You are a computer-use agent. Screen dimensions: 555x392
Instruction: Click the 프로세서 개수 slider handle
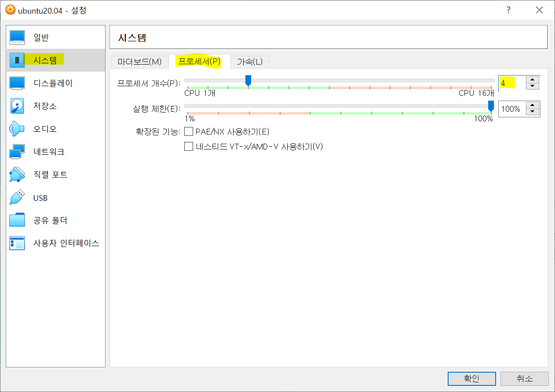(x=248, y=80)
